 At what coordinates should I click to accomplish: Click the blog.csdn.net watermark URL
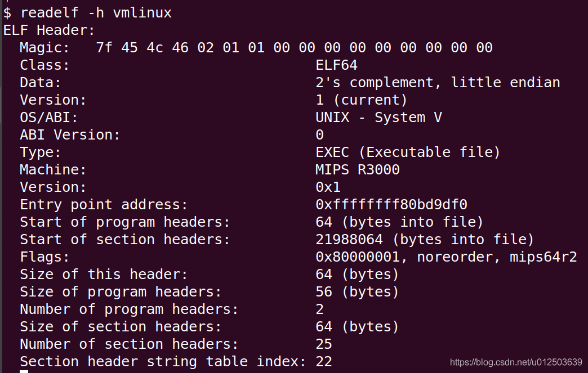[x=516, y=362]
